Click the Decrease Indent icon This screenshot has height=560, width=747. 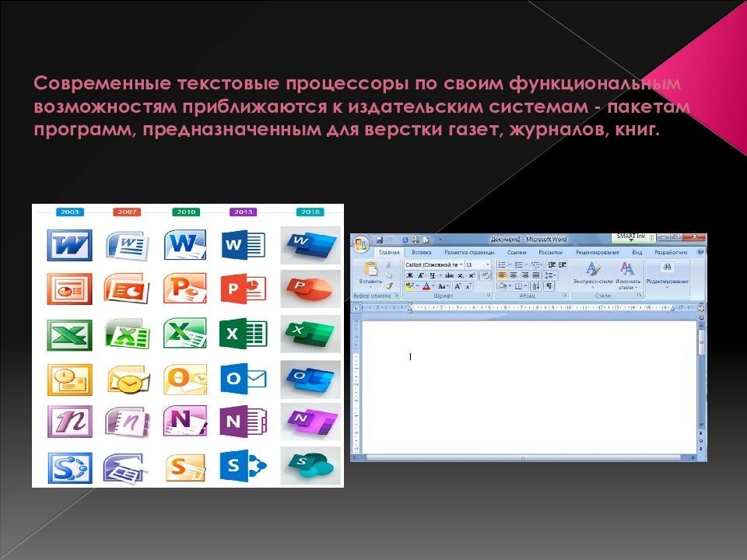[552, 264]
